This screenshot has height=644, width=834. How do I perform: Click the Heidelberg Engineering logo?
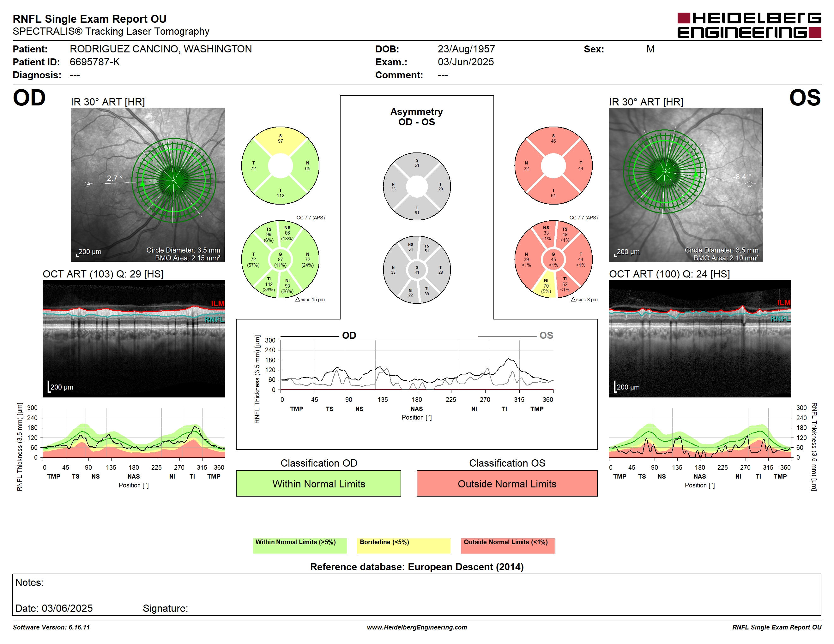(749, 25)
